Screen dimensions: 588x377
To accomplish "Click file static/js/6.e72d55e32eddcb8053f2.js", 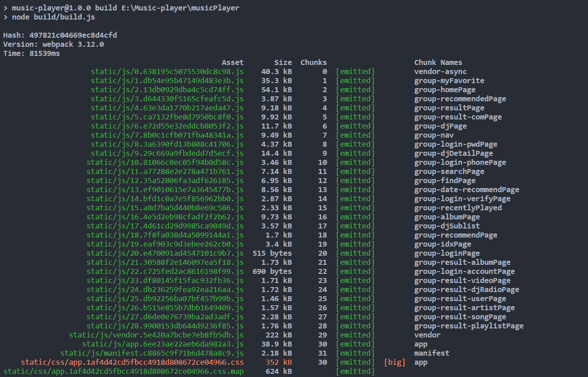I will pyautogui.click(x=167, y=126).
